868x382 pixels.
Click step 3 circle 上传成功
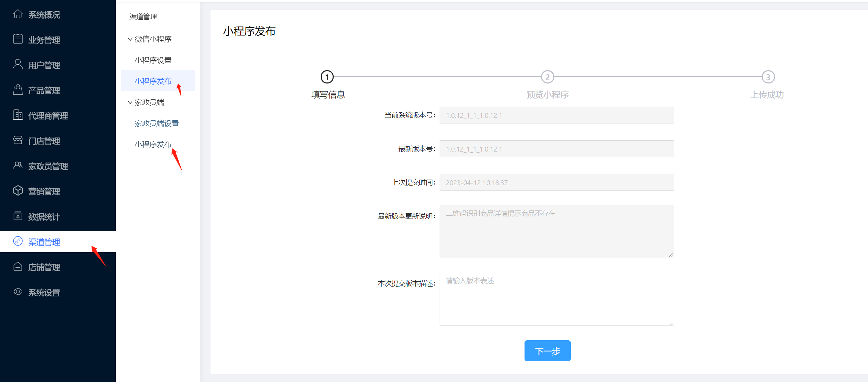(768, 77)
